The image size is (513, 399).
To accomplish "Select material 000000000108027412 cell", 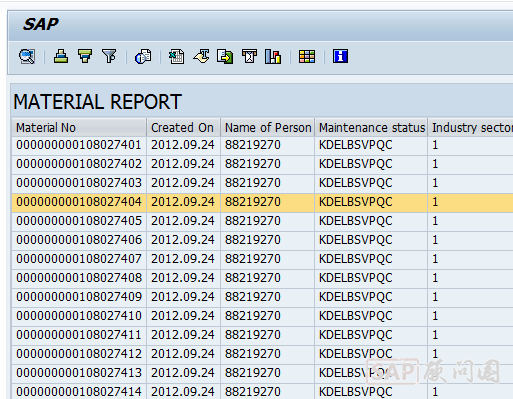I will [x=79, y=354].
